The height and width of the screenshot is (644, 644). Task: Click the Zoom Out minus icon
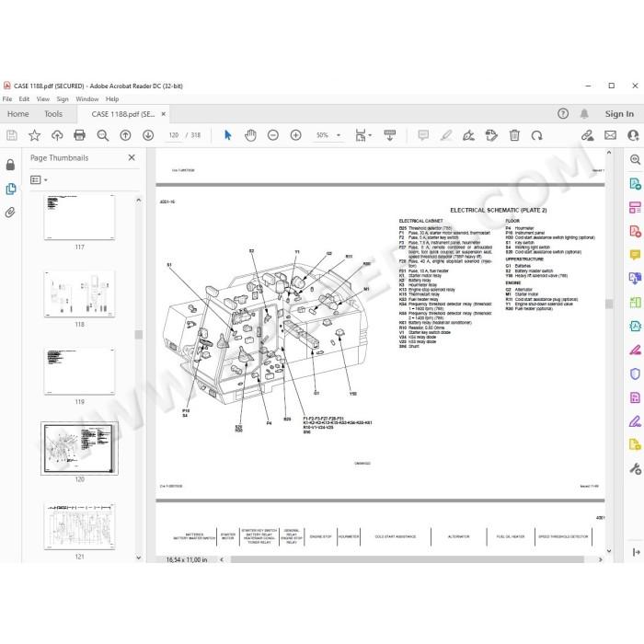coord(272,135)
